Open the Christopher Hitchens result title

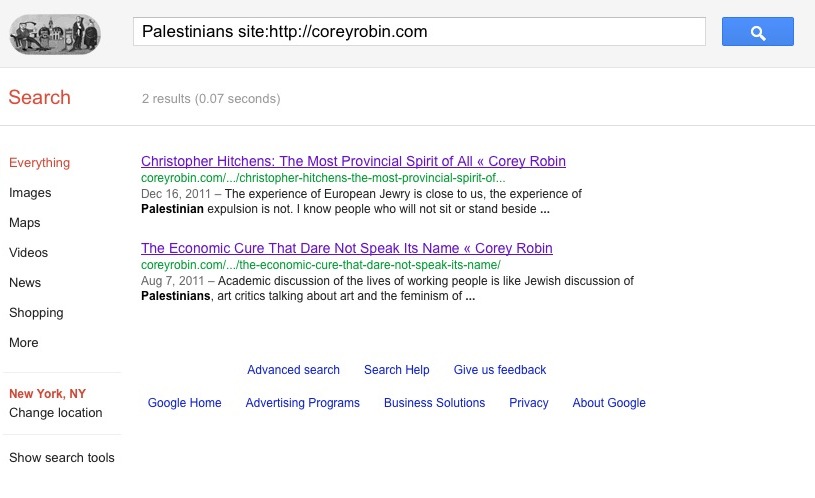[x=353, y=161]
